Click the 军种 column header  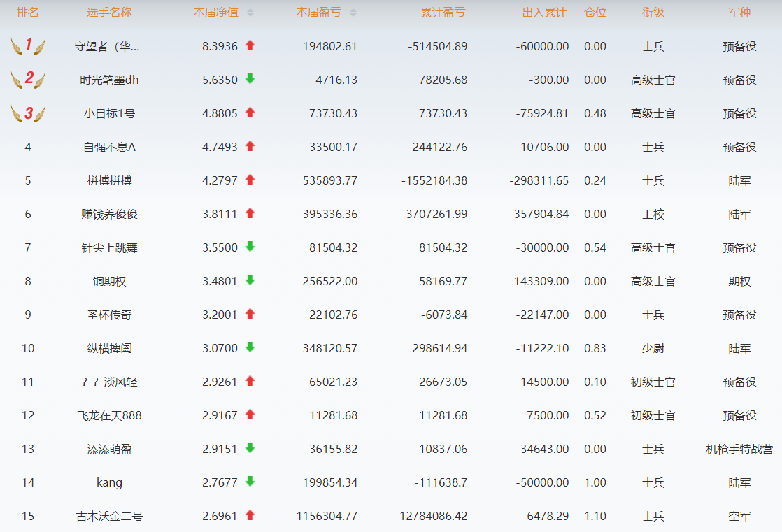click(x=739, y=13)
